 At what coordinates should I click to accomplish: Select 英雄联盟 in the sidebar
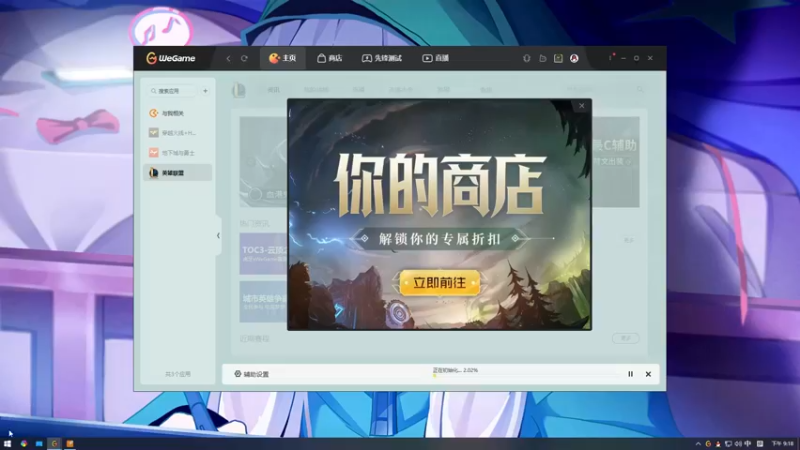pos(177,173)
